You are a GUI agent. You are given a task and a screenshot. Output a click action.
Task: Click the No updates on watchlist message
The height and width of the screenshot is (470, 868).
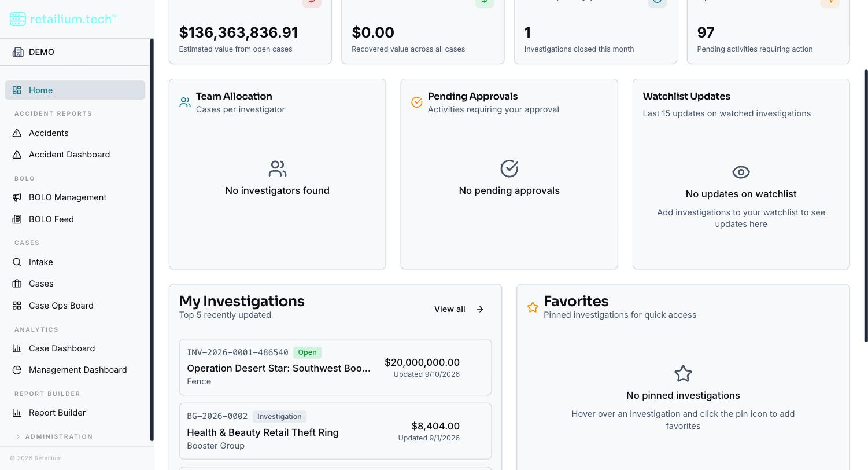pos(741,194)
